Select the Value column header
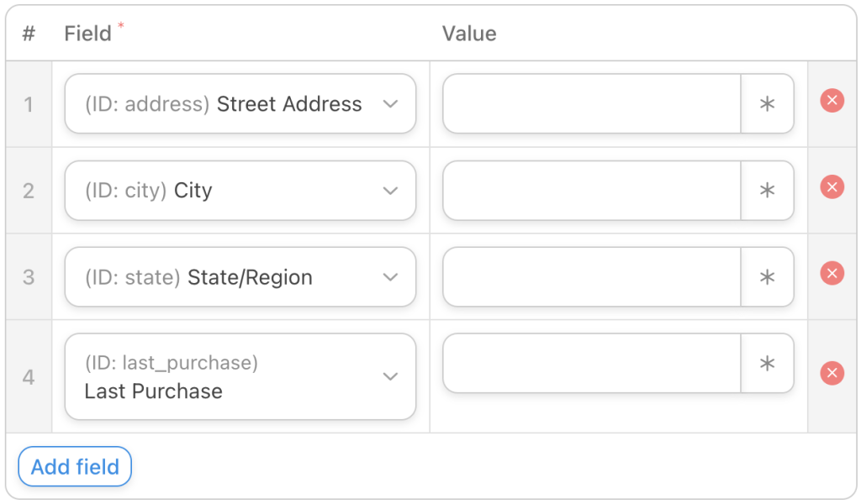 click(x=469, y=34)
